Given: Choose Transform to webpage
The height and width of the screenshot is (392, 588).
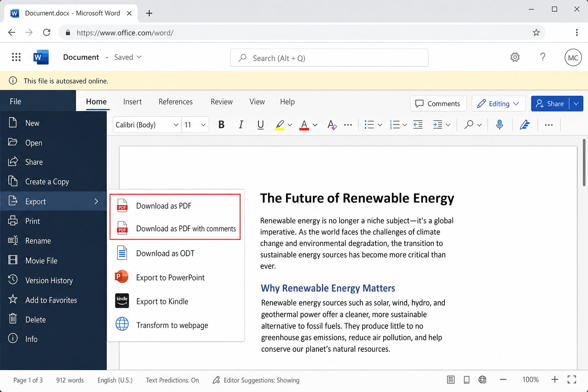Looking at the screenshot, I should [176, 325].
